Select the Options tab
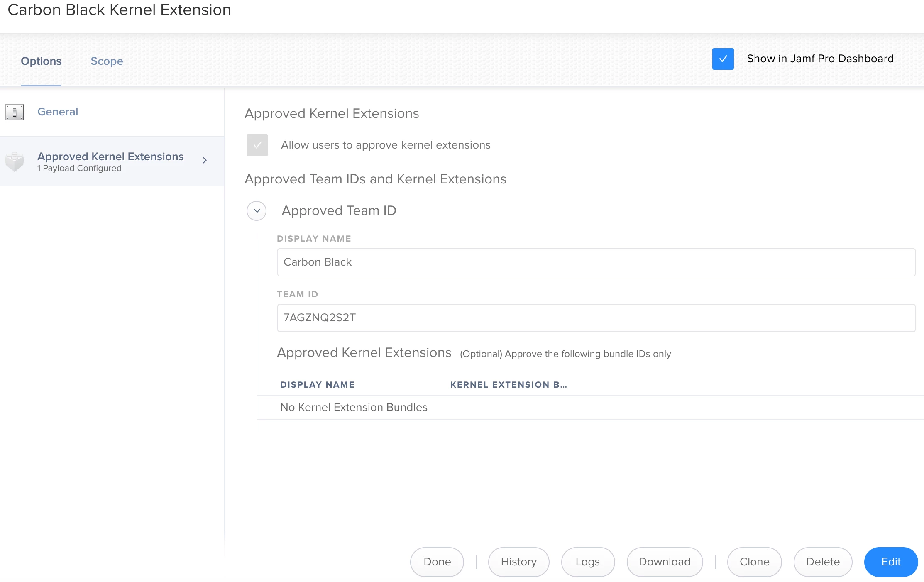The width and height of the screenshot is (924, 582). [41, 61]
